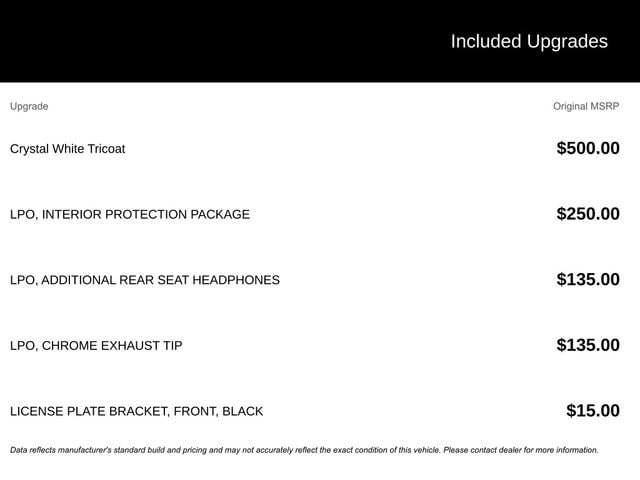Select the License Plate Bracket upgrade

coord(137,411)
